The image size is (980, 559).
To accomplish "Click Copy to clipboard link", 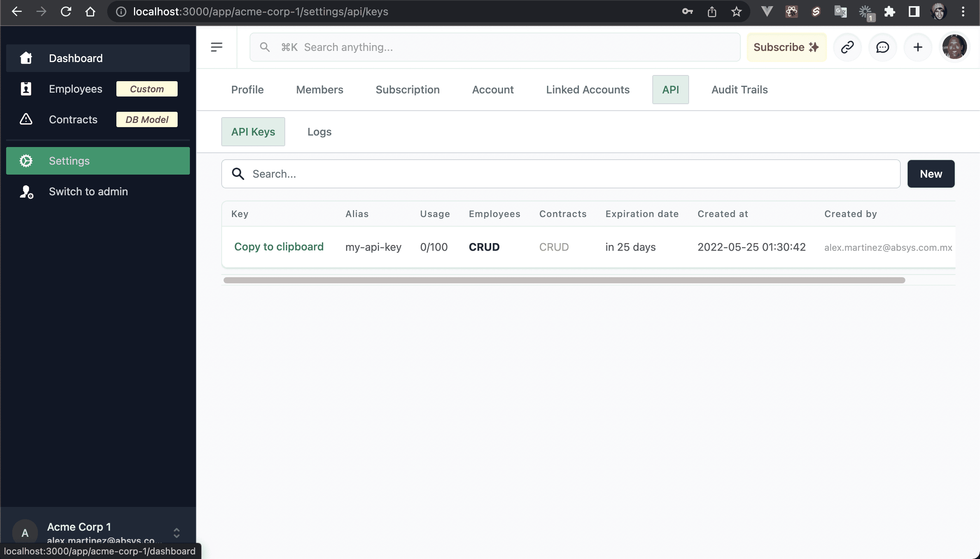I will point(279,247).
